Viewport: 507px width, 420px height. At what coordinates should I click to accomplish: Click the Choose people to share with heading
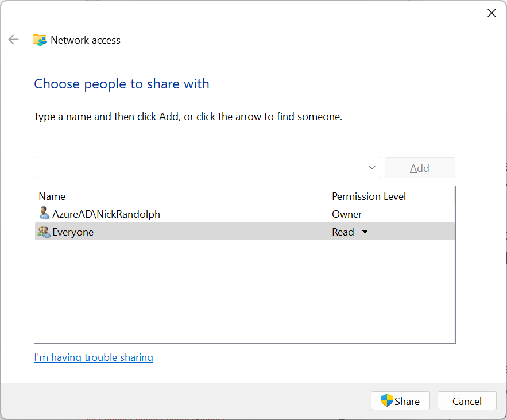tap(122, 84)
